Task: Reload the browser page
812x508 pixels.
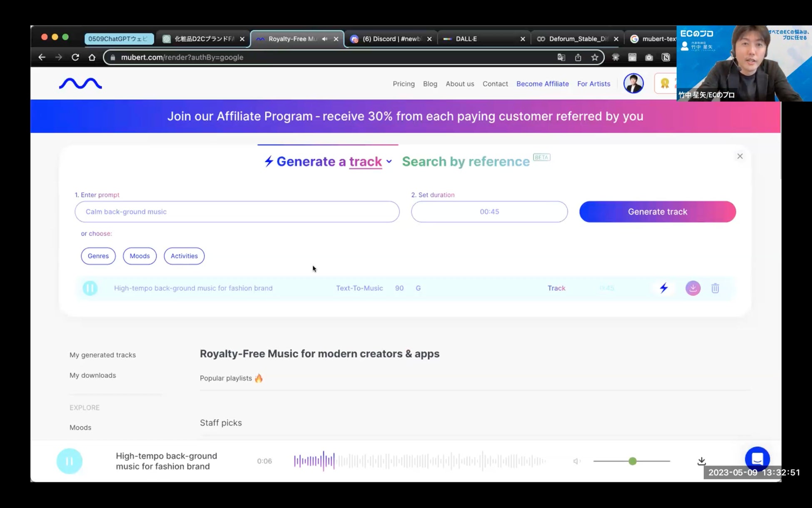Action: point(75,58)
